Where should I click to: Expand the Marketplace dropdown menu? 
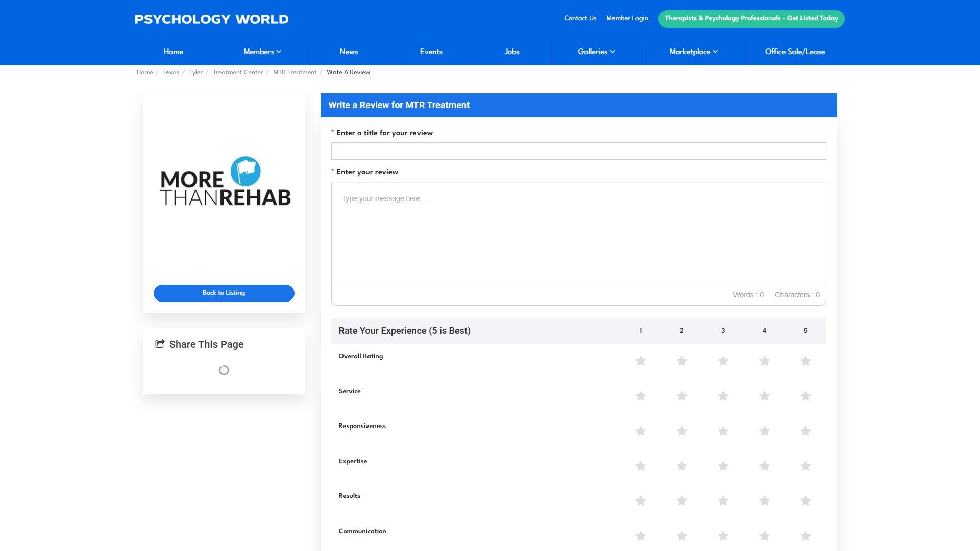click(x=693, y=52)
